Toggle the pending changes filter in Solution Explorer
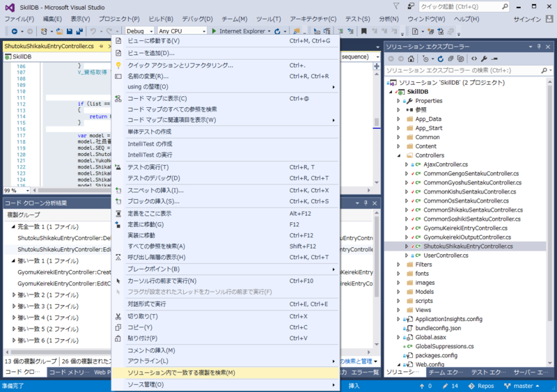This screenshot has height=392, width=557. (x=427, y=58)
